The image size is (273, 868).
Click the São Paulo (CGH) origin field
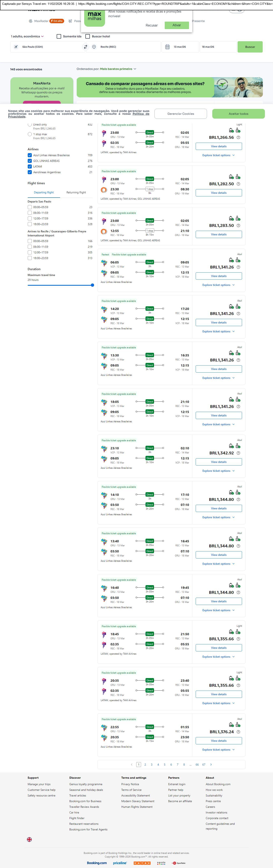47,47
